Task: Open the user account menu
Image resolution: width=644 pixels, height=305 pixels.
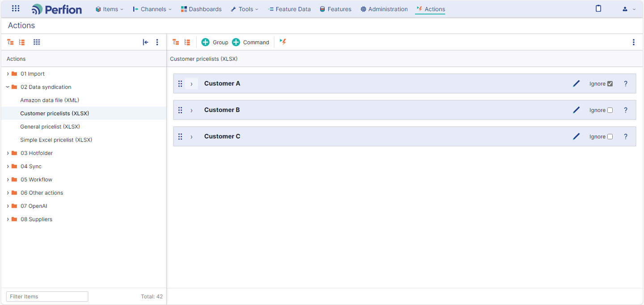Action: click(629, 9)
